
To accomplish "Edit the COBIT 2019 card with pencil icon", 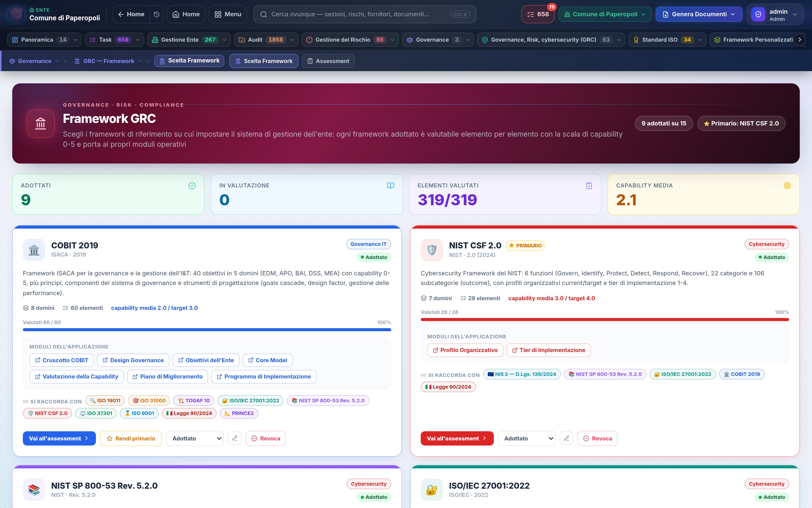I will point(234,438).
